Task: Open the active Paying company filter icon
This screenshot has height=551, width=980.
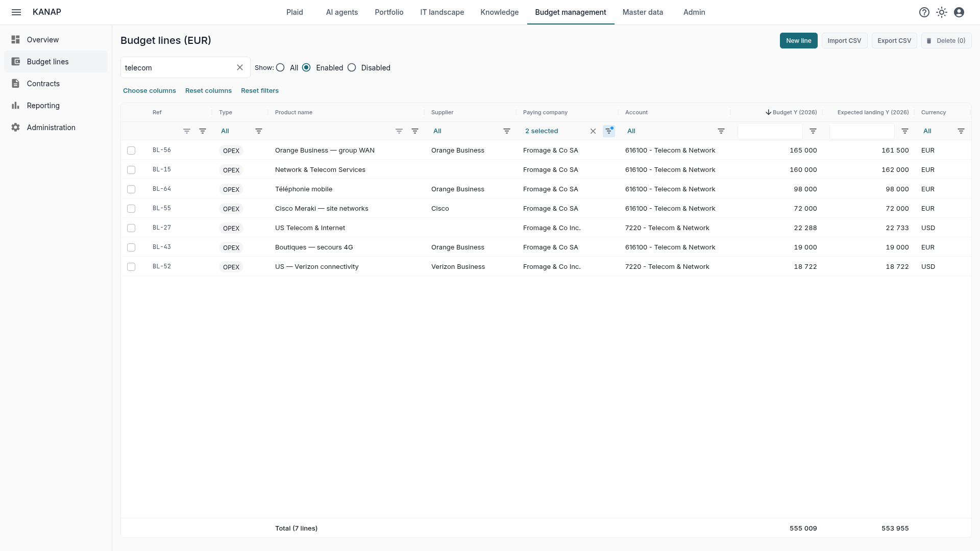Action: 609,131
